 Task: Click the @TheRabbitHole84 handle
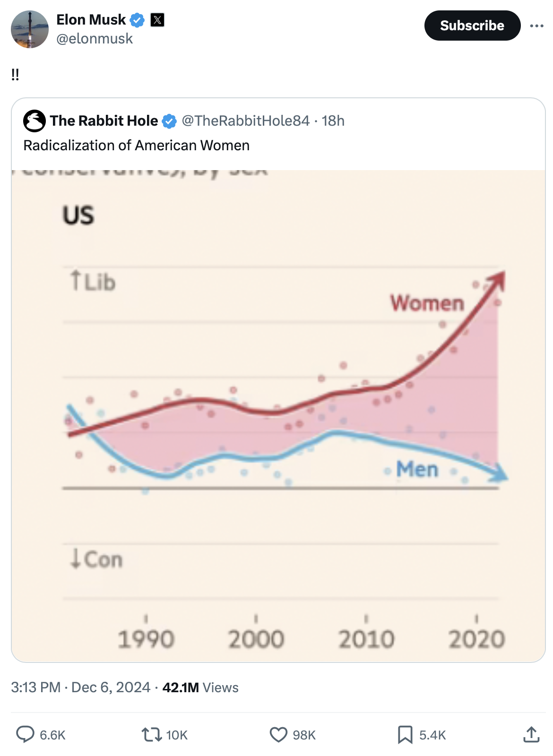(245, 121)
